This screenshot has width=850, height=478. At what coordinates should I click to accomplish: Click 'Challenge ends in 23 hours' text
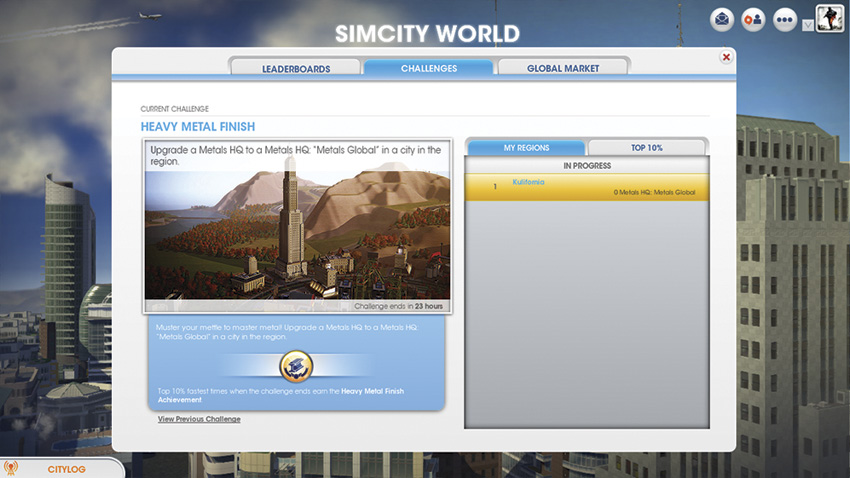[398, 306]
